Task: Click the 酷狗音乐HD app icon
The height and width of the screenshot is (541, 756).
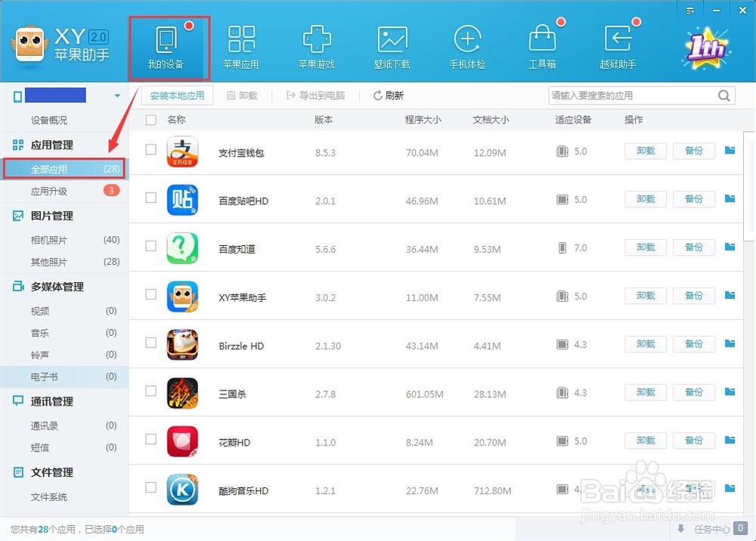Action: point(182,490)
